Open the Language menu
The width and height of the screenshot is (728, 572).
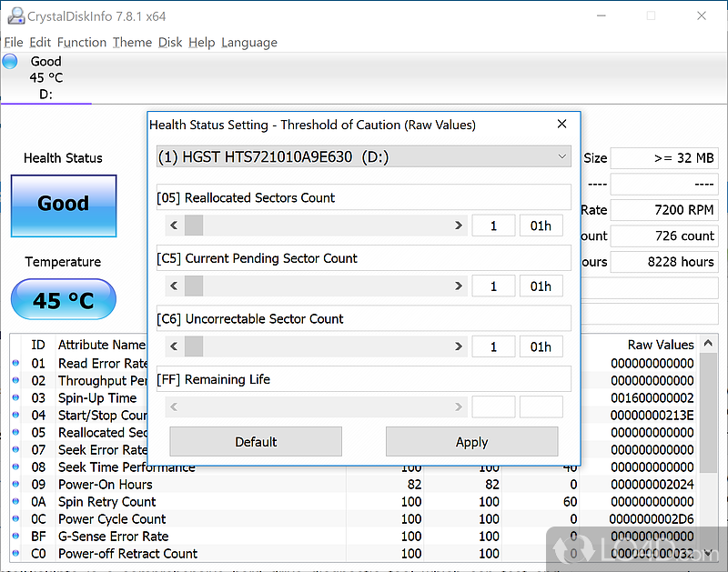(x=249, y=42)
